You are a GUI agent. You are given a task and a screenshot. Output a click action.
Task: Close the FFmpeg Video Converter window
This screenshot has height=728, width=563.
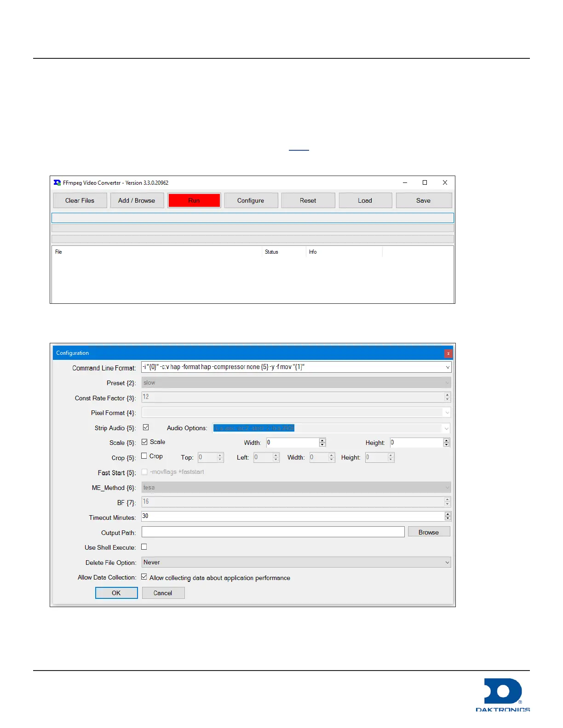pos(445,182)
